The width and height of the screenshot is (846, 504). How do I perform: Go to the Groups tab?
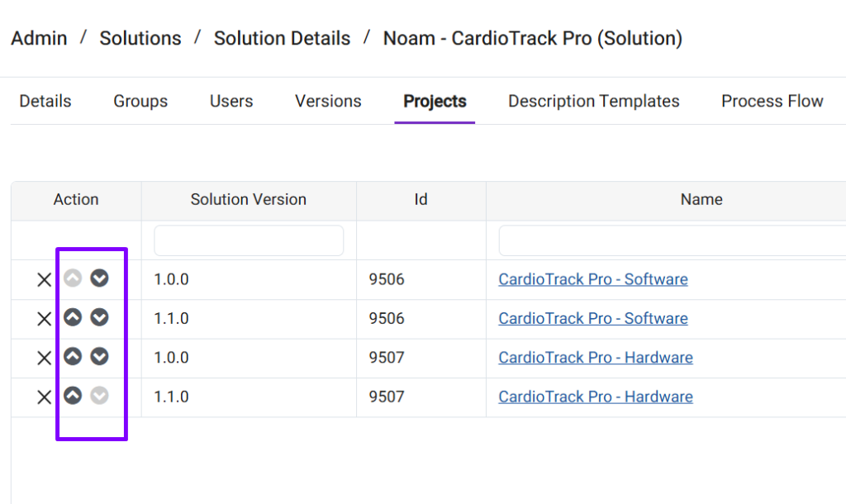coord(140,102)
